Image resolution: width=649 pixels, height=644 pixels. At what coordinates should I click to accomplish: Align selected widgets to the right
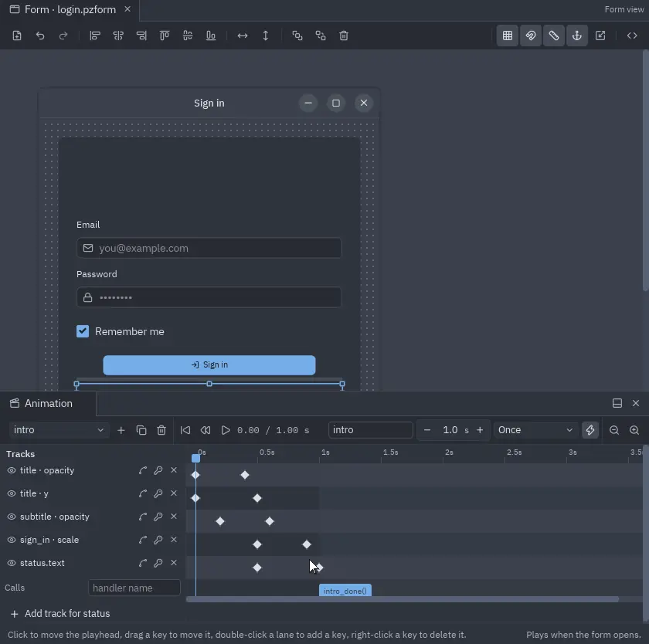pyautogui.click(x=141, y=36)
